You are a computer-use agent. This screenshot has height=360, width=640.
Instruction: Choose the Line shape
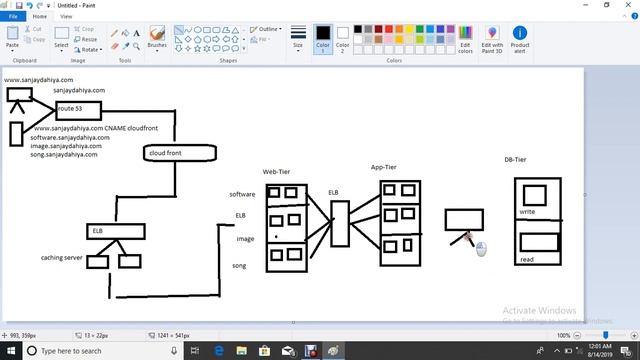point(178,30)
